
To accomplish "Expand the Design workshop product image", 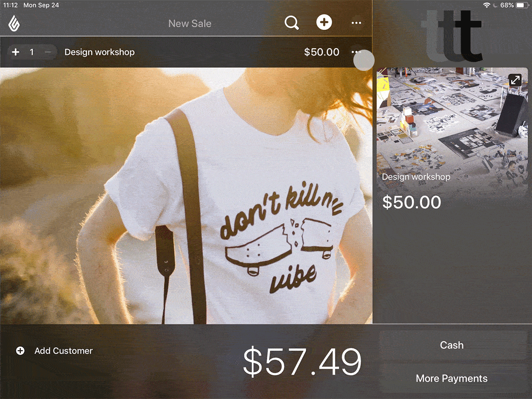I will pos(515,80).
